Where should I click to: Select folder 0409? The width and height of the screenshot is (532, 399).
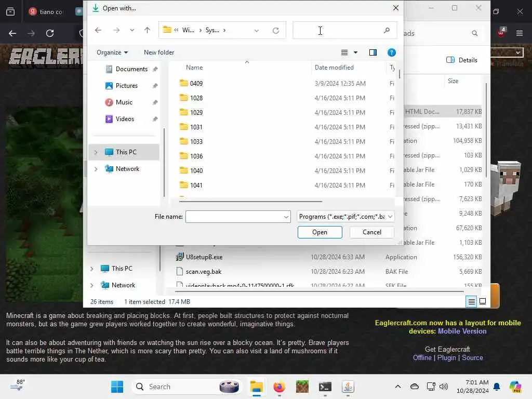point(196,84)
